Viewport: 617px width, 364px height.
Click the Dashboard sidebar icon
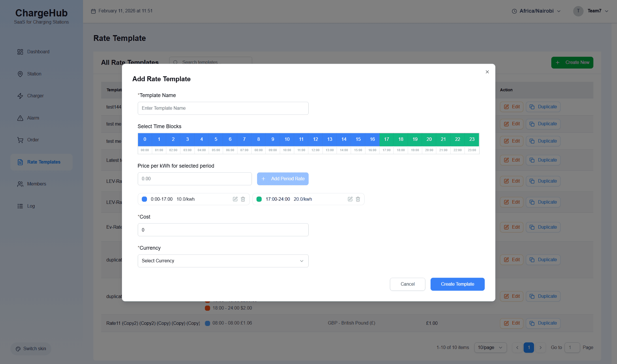[20, 52]
